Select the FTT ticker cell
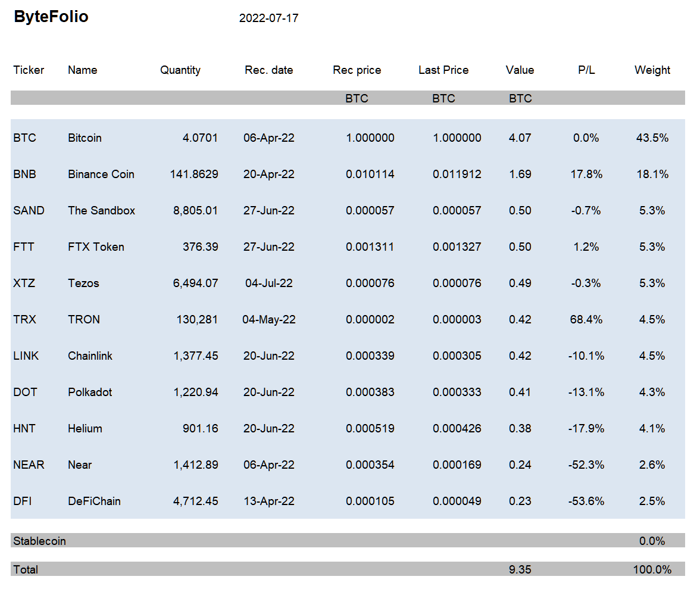The height and width of the screenshot is (592, 700). click(24, 247)
